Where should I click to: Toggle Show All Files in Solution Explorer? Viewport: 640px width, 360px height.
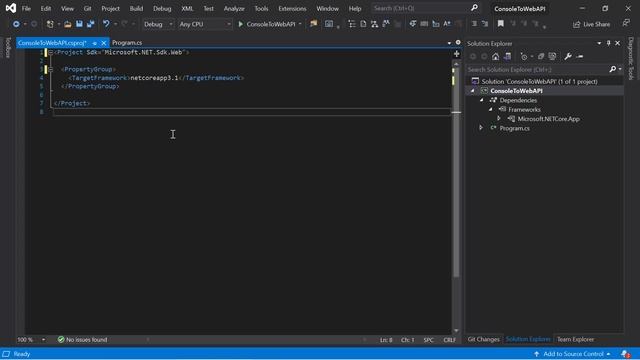point(552,57)
